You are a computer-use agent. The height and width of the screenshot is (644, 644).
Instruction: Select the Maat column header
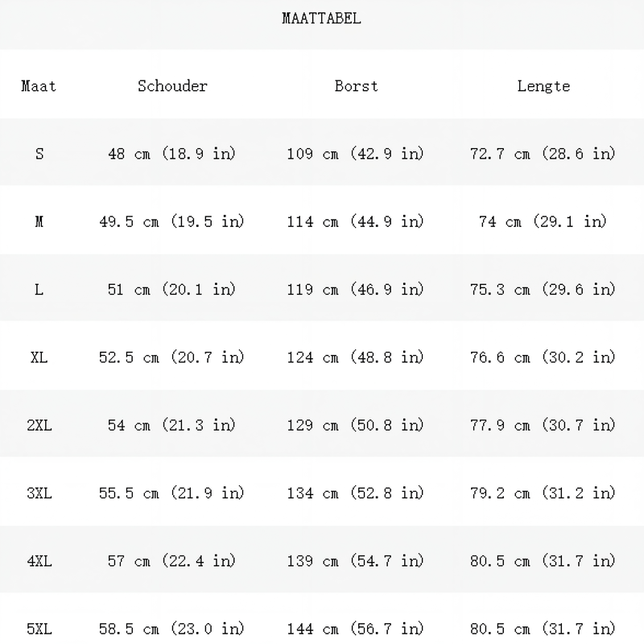click(39, 86)
